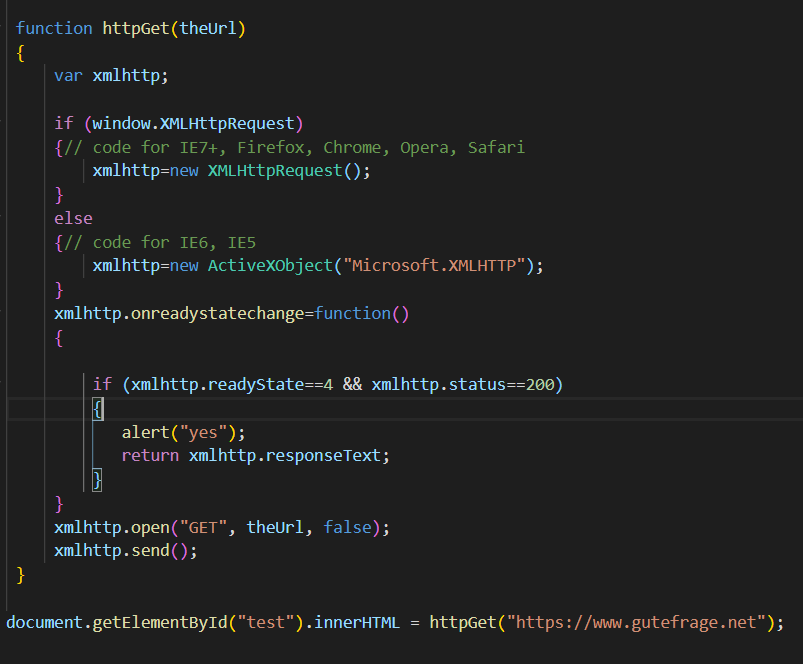
Task: Click the return keyword before xmlhttp.responseText
Action: tap(150, 456)
